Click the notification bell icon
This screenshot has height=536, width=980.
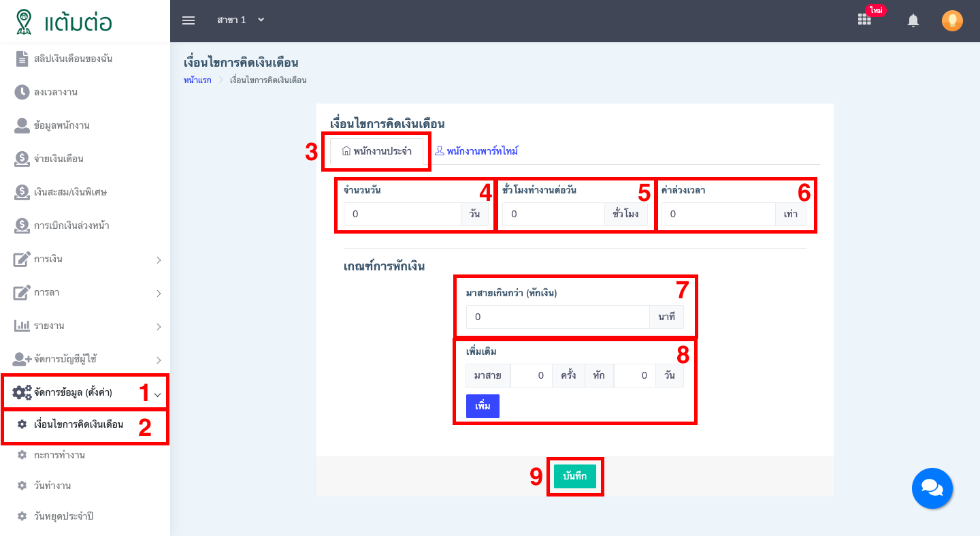(x=913, y=21)
